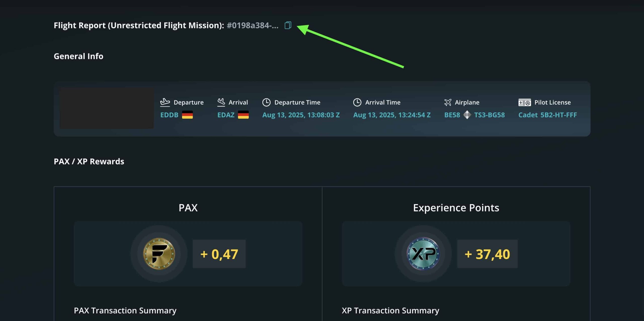
Task: Click the Departure Time clock icon
Action: [x=266, y=102]
